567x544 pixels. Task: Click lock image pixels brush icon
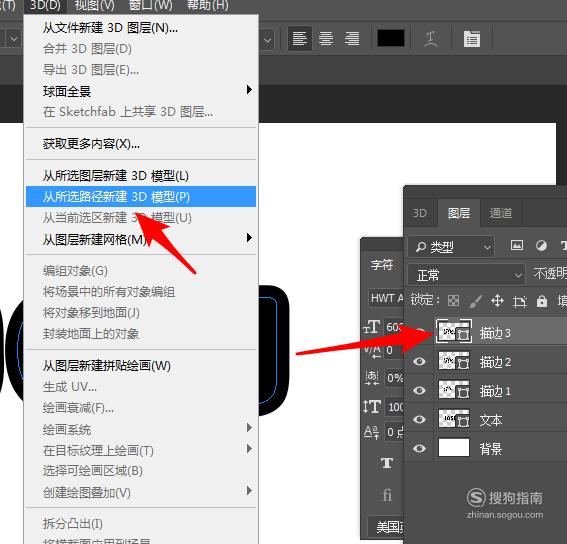click(x=476, y=301)
